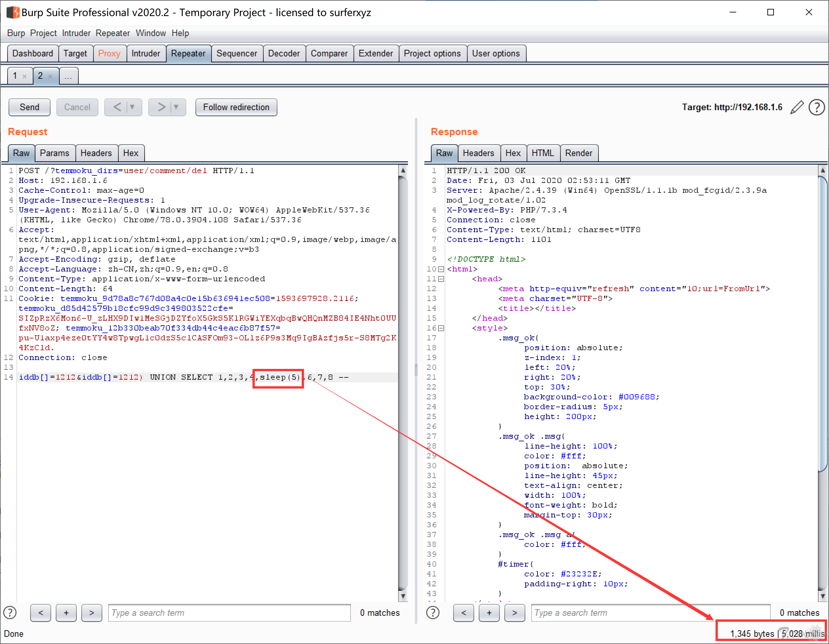Collapse the html node at line 10
Viewport: 829px width, 644px height.
(441, 269)
